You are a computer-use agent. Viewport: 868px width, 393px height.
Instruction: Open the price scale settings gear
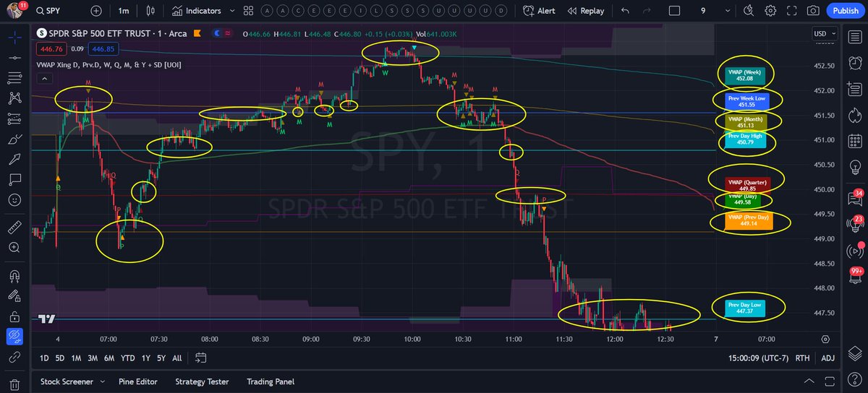click(x=825, y=338)
